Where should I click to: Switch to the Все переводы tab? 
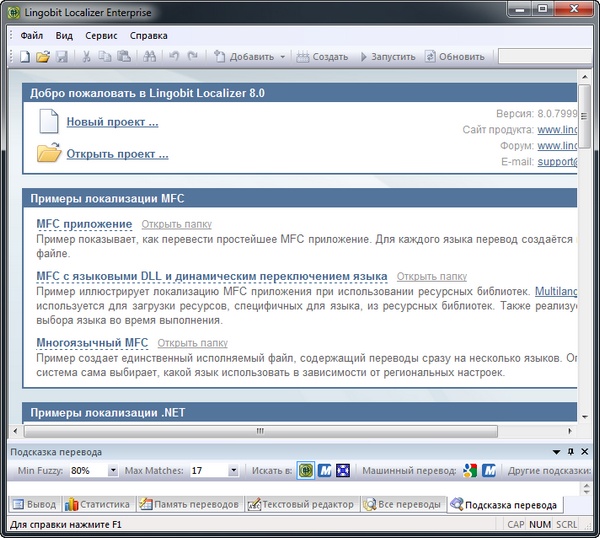coord(403,505)
